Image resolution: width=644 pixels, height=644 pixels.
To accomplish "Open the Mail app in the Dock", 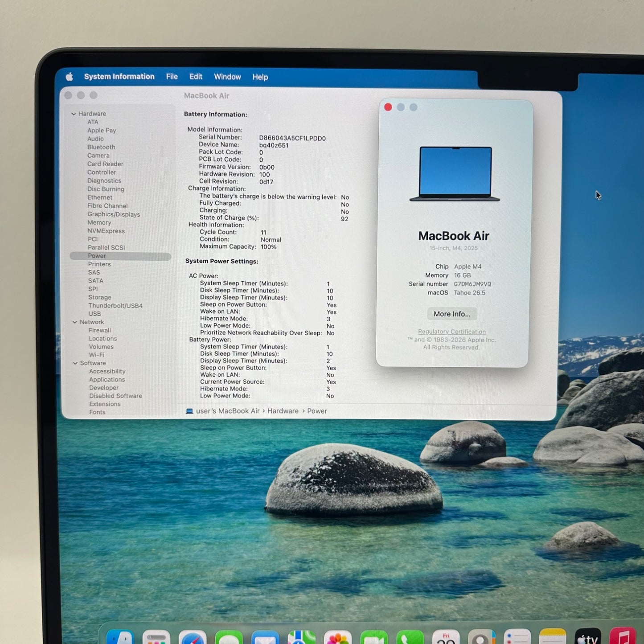I will click(x=265, y=638).
